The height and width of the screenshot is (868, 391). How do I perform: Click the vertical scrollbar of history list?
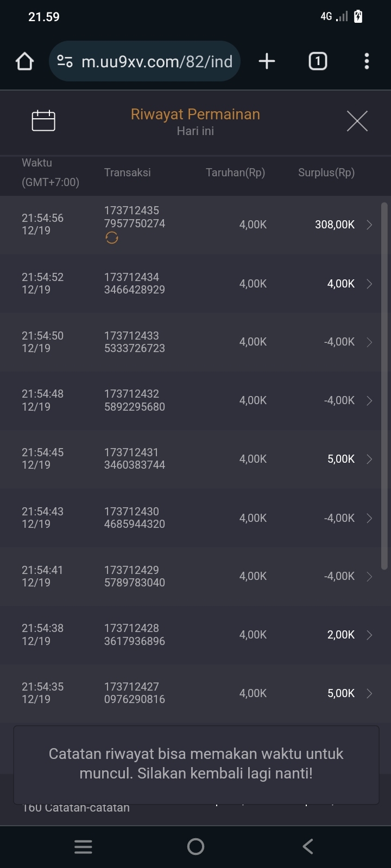click(x=384, y=385)
